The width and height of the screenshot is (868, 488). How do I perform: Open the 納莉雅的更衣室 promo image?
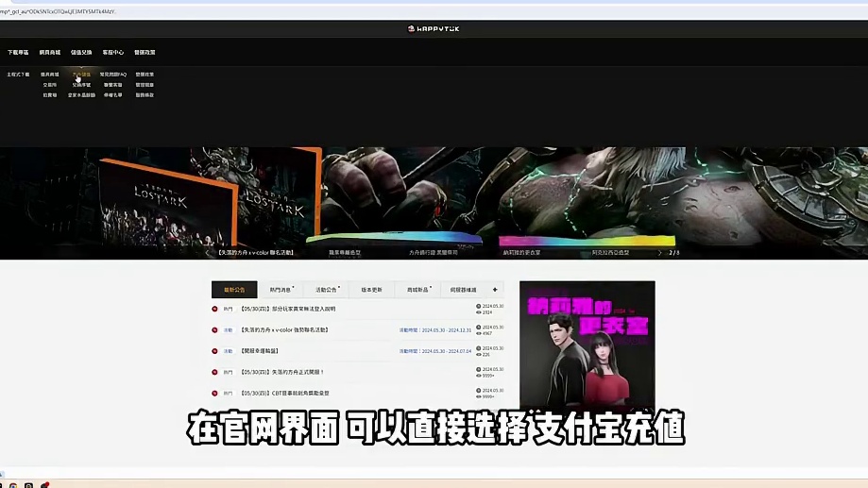click(x=587, y=345)
